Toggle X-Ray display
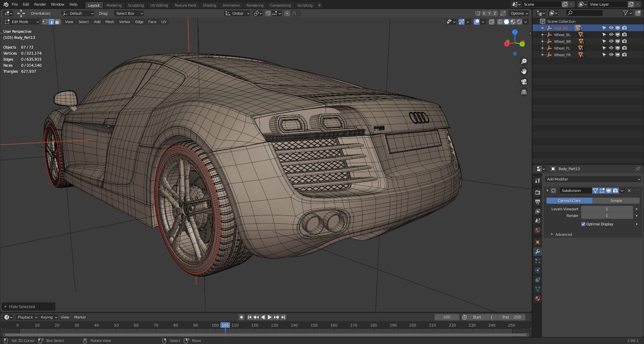Screen dimensions: 644x344 (x=491, y=22)
